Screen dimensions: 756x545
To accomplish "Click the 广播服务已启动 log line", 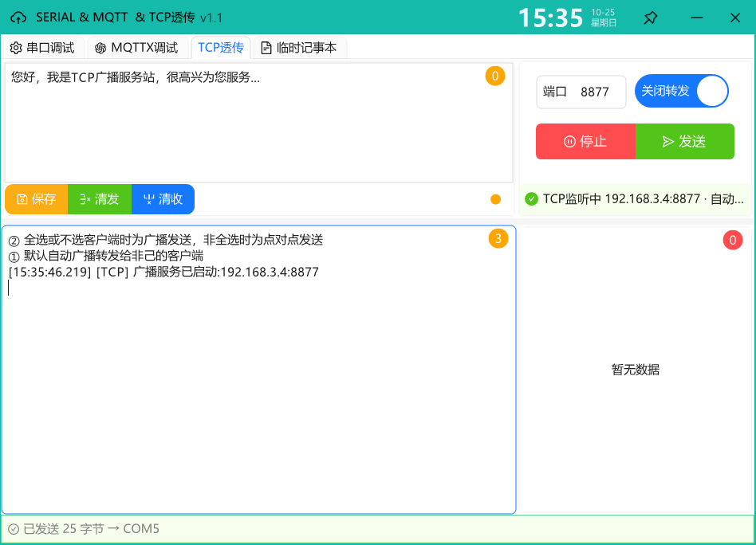I will [x=163, y=272].
